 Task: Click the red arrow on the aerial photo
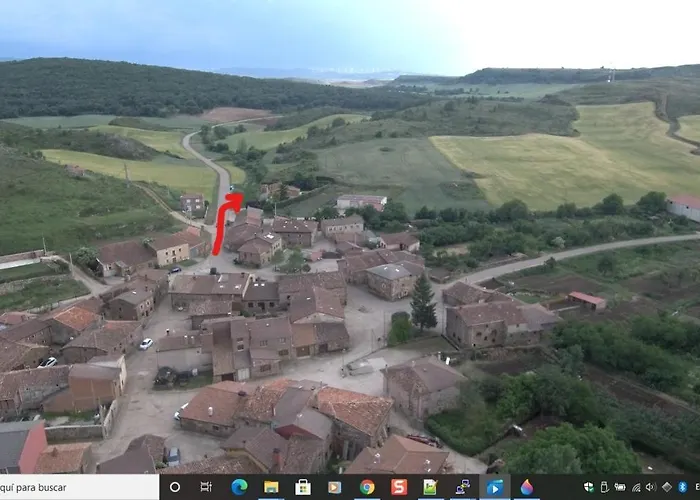click(x=222, y=222)
